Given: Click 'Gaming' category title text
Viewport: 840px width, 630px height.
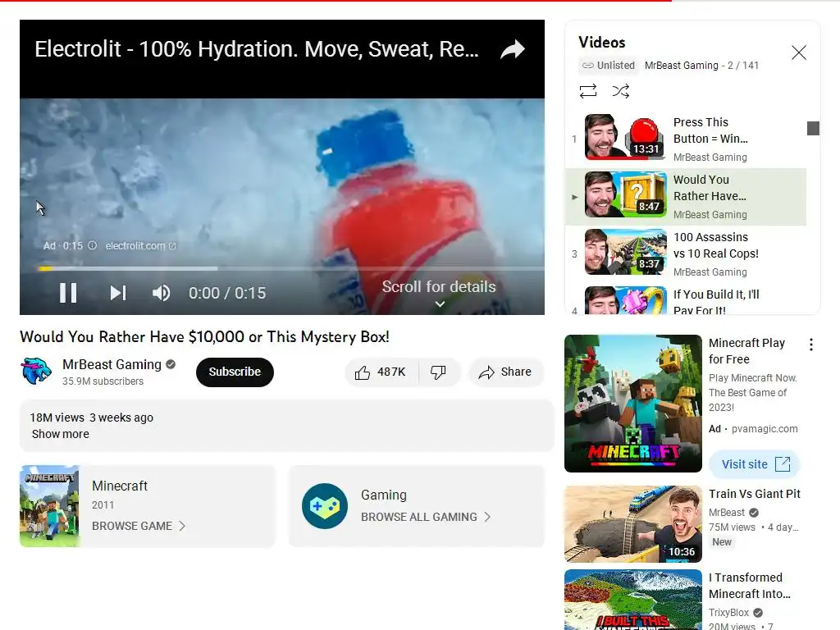Looking at the screenshot, I should pyautogui.click(x=384, y=495).
